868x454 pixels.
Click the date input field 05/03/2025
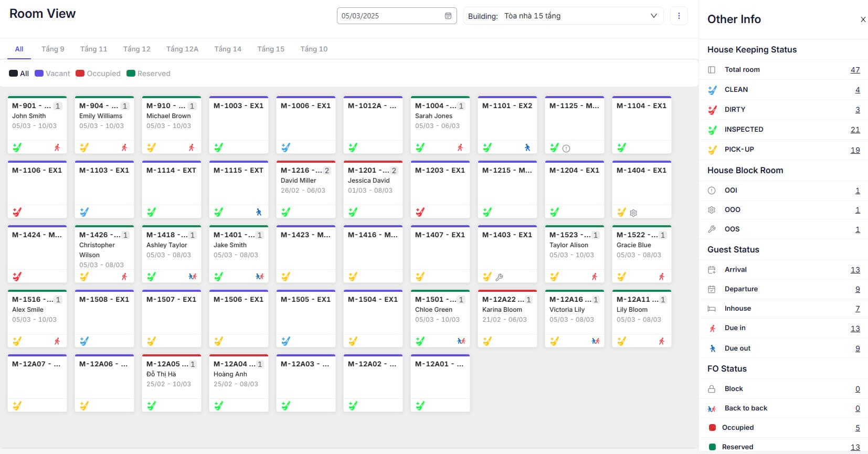[396, 16]
